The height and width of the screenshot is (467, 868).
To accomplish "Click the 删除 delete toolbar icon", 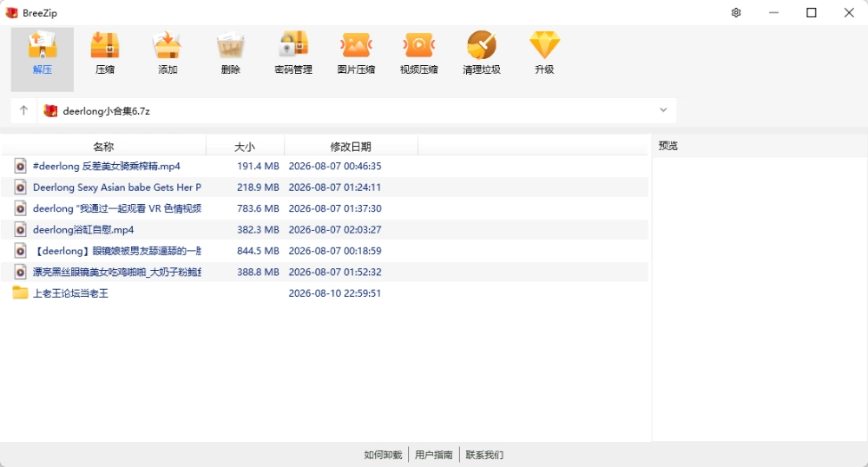I will pos(230,45).
